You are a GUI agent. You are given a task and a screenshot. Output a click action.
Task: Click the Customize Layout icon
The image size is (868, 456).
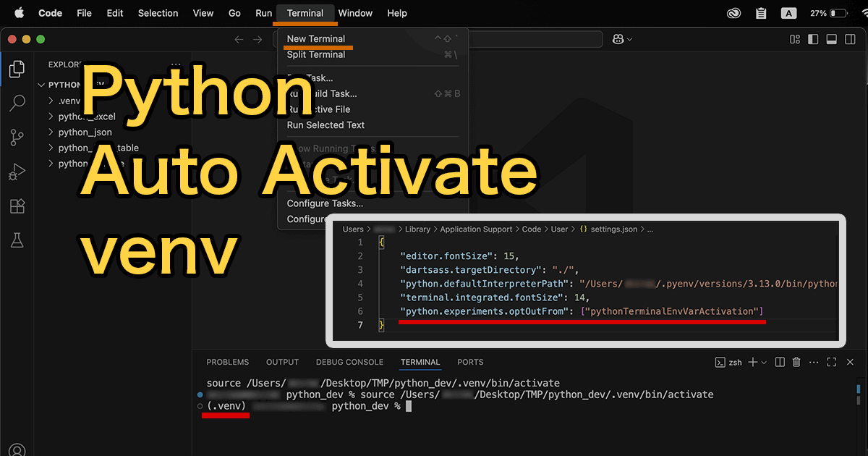(x=795, y=39)
